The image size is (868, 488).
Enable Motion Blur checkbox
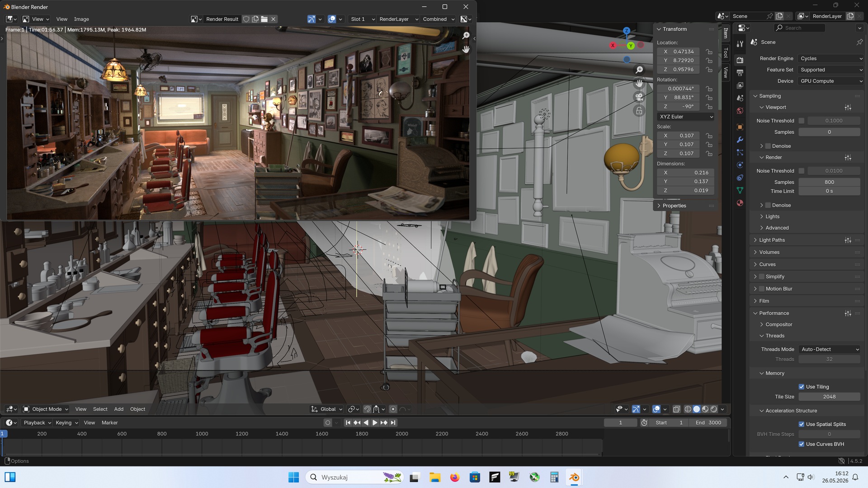coord(762,289)
